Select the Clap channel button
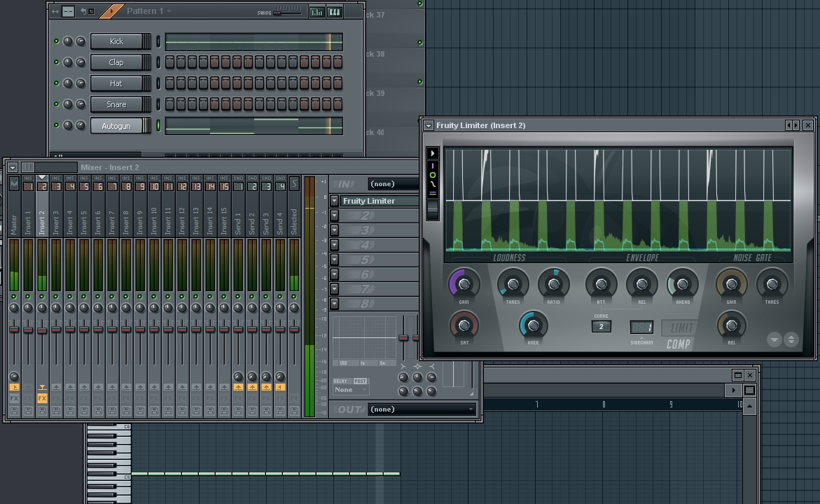 [x=117, y=62]
